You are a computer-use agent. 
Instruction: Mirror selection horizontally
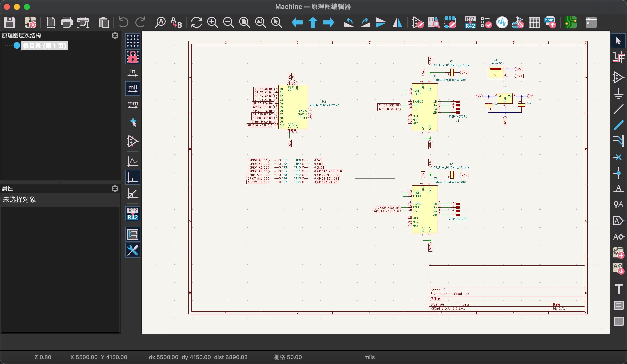coord(397,23)
